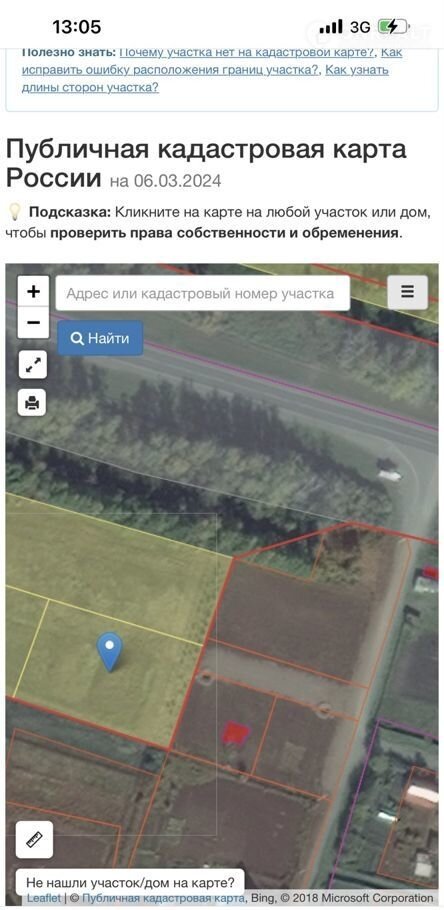The height and width of the screenshot is (910, 444).
Task: Open link about fixing plot boundary errors
Action: point(171,70)
